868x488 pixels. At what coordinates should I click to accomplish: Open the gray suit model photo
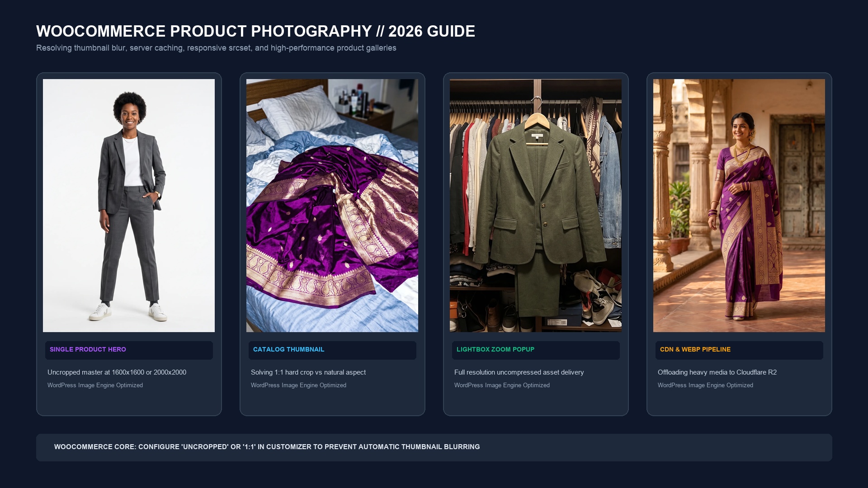coord(129,206)
